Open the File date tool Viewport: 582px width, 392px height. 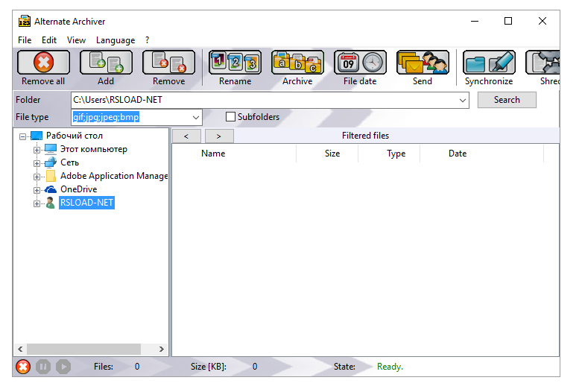point(360,63)
